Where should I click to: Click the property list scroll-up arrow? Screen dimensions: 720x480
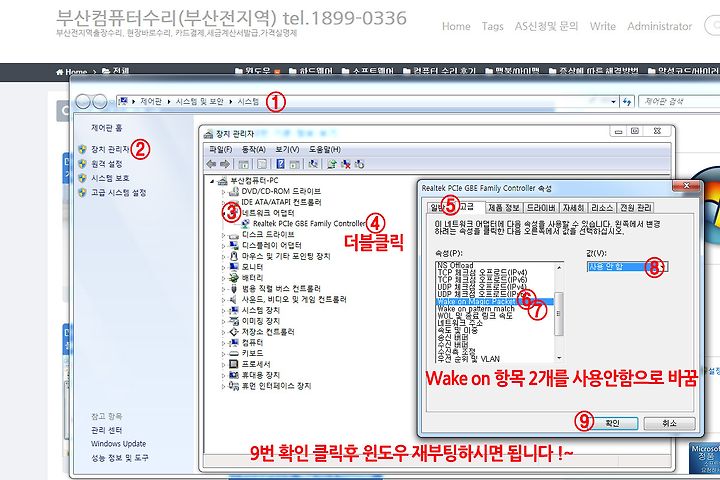[559, 267]
